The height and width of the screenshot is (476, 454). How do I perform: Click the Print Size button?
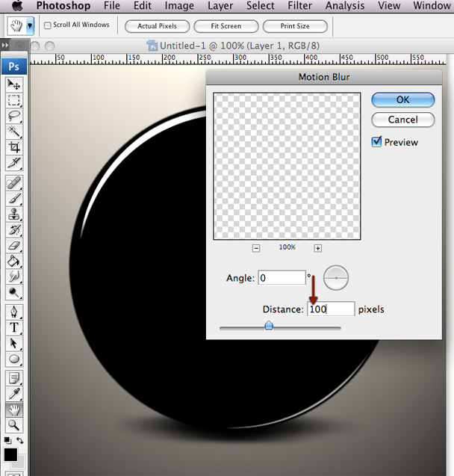(295, 26)
